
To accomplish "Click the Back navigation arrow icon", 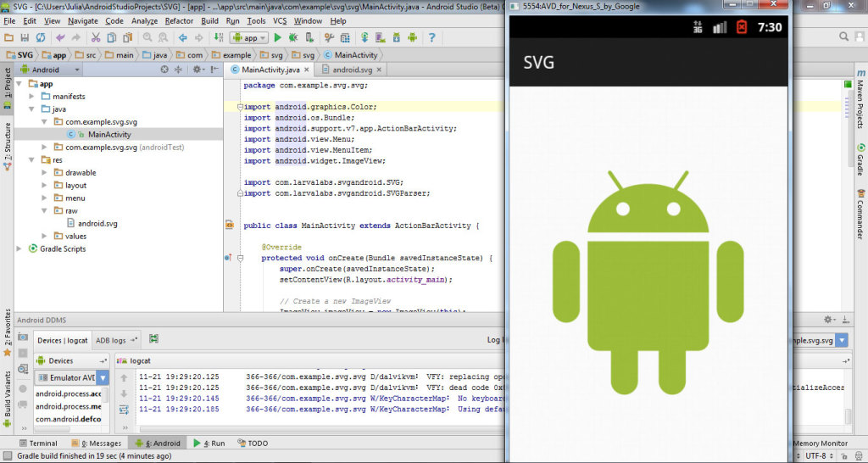I will [x=183, y=37].
